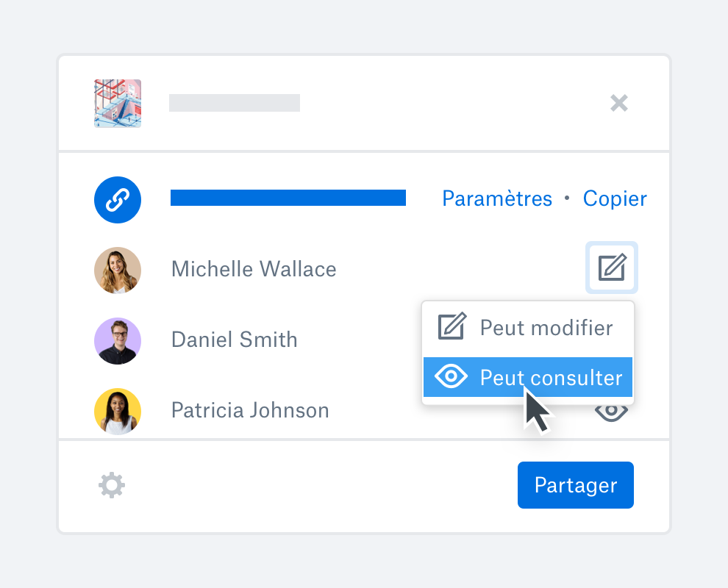Dismiss the dialog with the X icon
This screenshot has height=588, width=728.
click(619, 104)
